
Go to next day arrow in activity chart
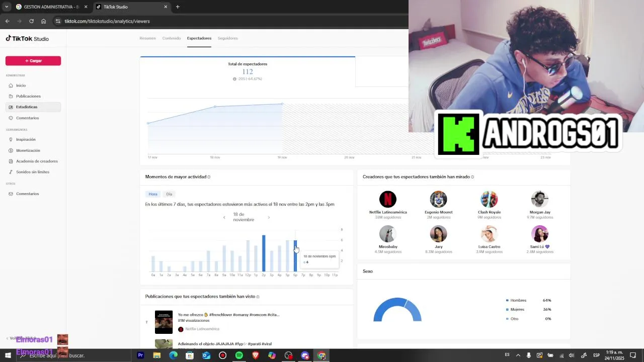(269, 217)
